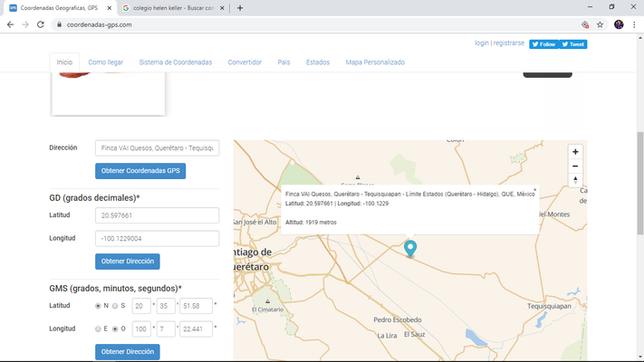Choose O for longitude hemisphere
This screenshot has height=362, width=644.
tap(115, 329)
